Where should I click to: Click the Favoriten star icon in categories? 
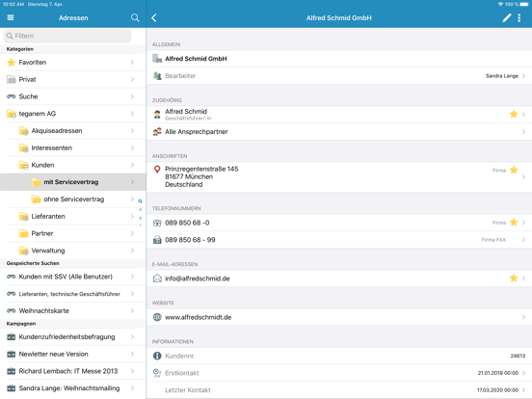(x=12, y=63)
